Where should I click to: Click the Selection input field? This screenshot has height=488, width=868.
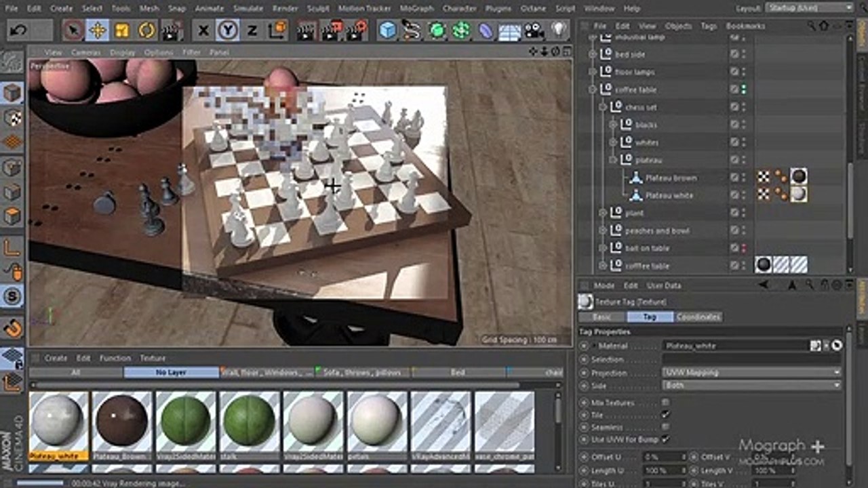[751, 359]
